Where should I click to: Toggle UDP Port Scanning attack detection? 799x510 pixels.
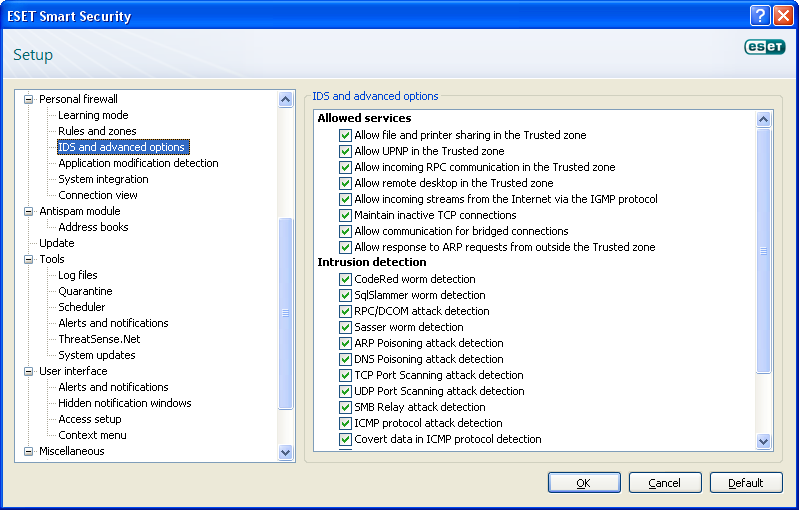pos(345,391)
